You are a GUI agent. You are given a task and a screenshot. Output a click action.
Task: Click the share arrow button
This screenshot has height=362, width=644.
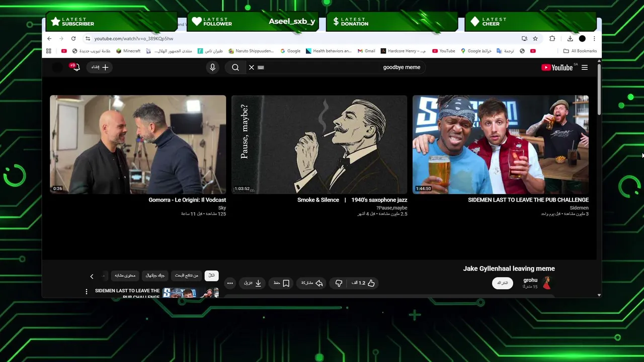tap(312, 283)
